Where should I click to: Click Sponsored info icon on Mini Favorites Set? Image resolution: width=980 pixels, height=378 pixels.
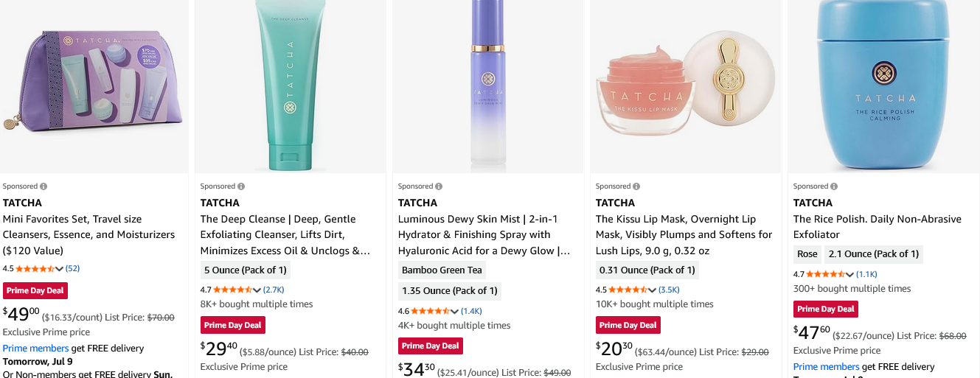tap(44, 186)
